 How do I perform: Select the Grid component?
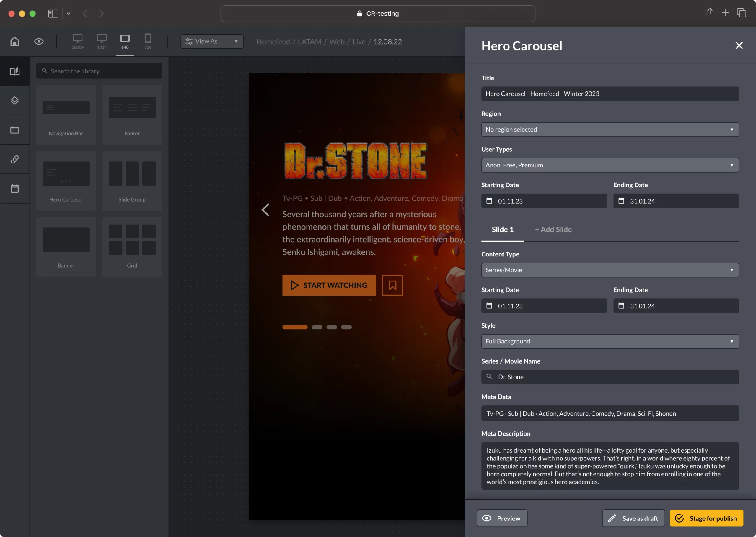132,247
